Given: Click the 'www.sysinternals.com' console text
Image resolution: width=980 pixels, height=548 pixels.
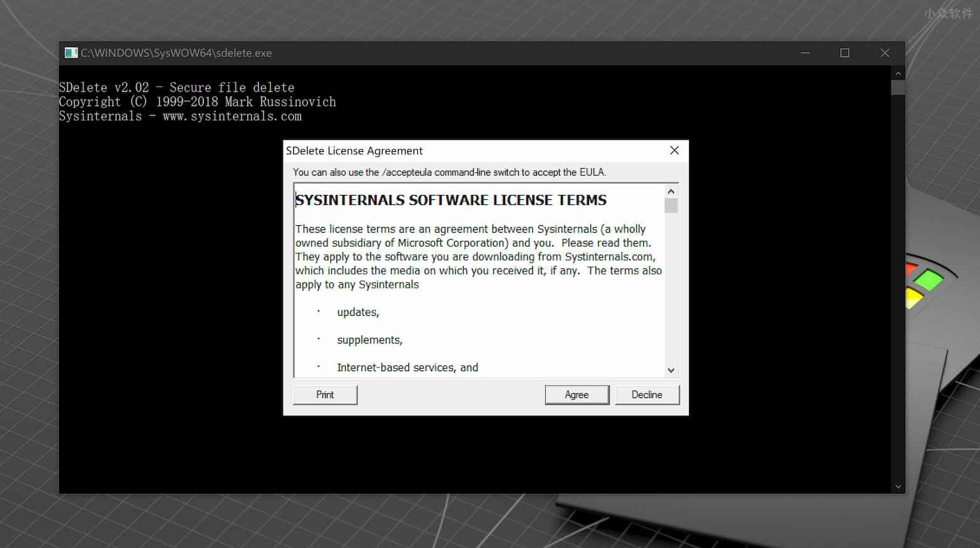Looking at the screenshot, I should point(232,116).
